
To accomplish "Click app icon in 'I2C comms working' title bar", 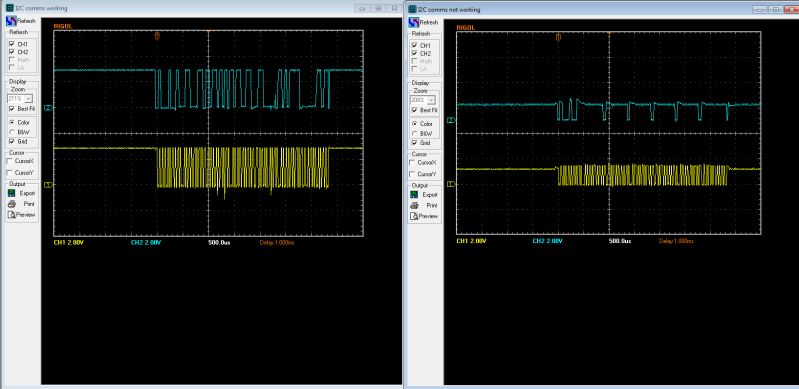I will [x=10, y=8].
